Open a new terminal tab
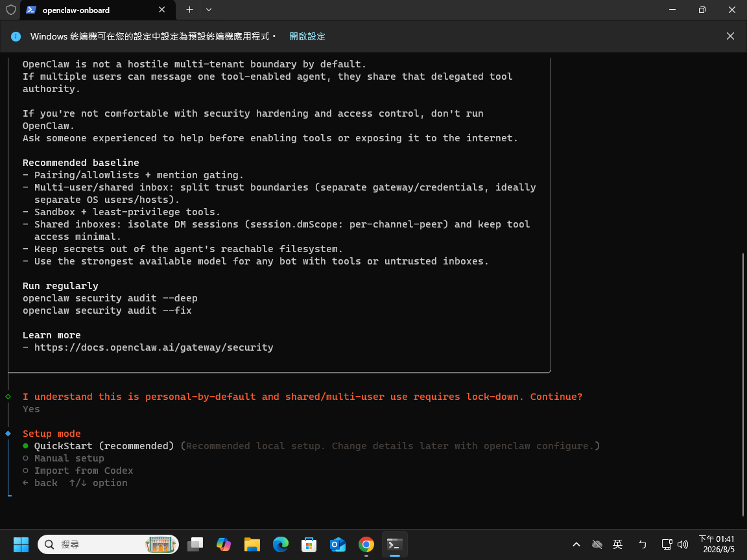The image size is (747, 560). [x=189, y=10]
